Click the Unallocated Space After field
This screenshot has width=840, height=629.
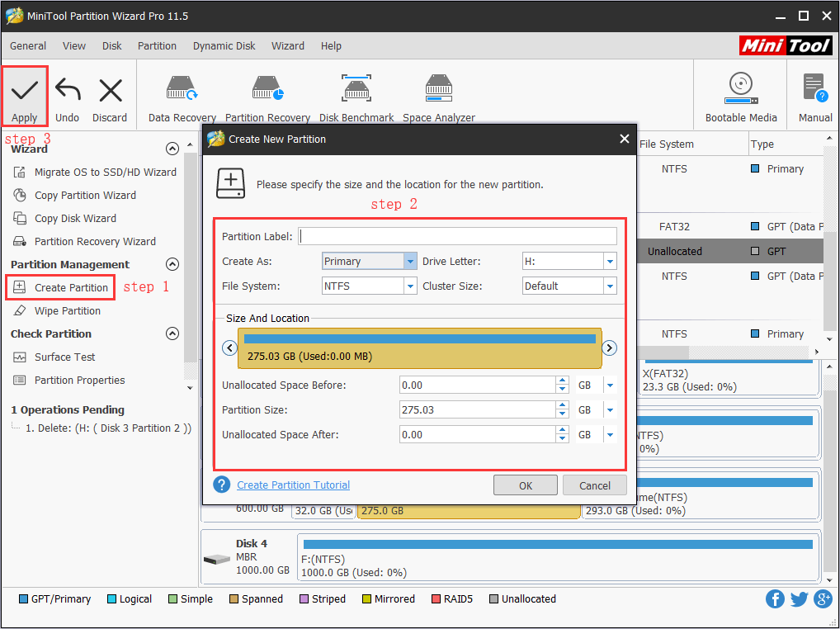coord(477,434)
